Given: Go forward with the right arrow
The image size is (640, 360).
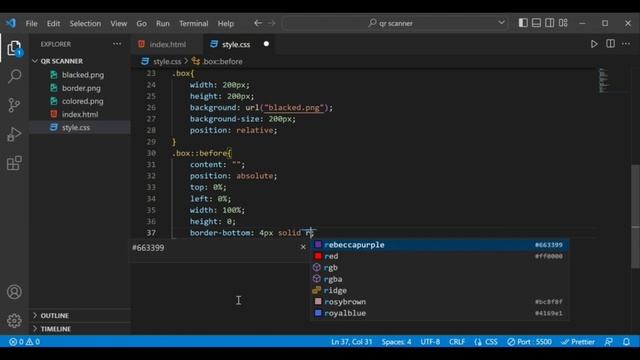Looking at the screenshot, I should pos(271,23).
